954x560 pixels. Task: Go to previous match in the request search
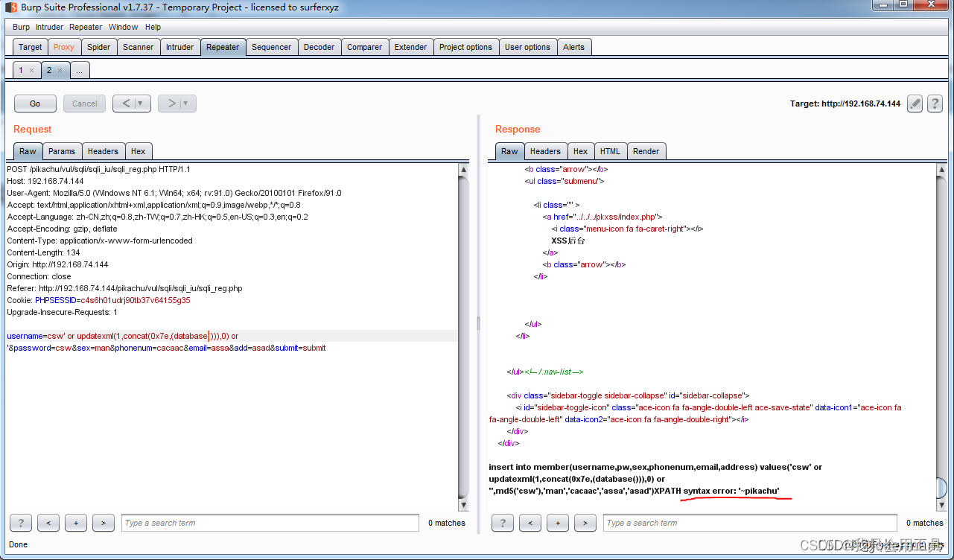click(x=48, y=523)
